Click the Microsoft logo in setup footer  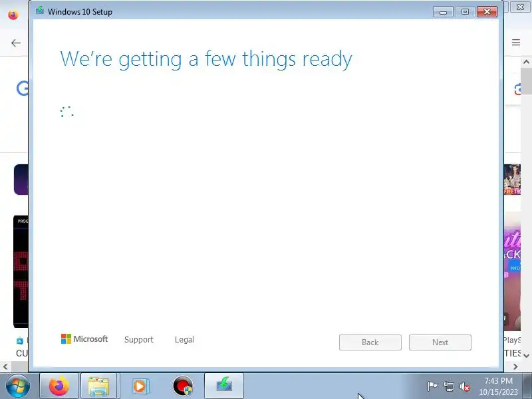click(84, 338)
